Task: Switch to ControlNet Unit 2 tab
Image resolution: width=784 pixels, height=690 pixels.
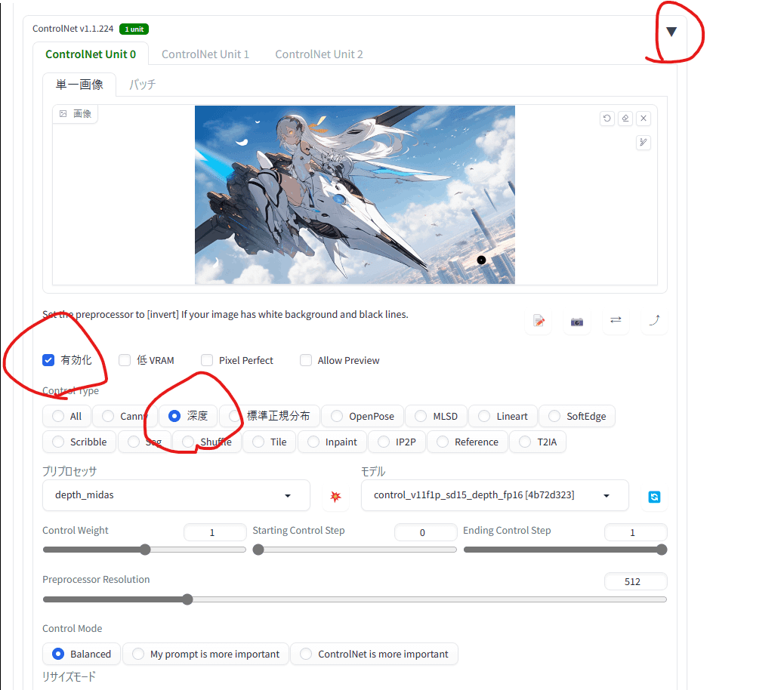Action: (319, 54)
